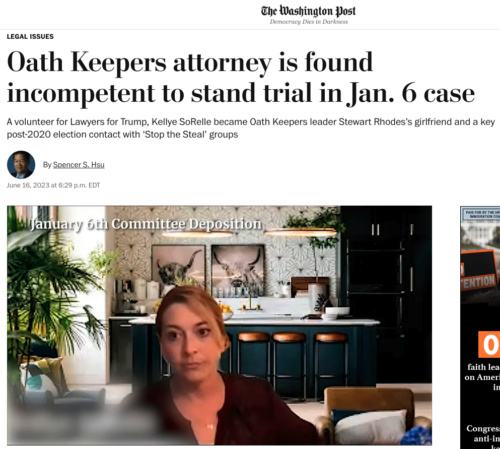Click the orange box in sidebar ad

click(489, 344)
